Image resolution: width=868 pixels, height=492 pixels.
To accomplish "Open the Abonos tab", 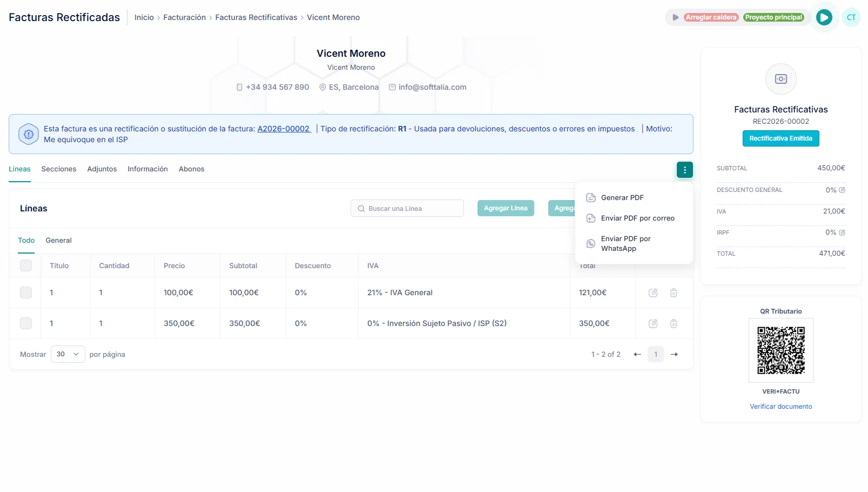I will pyautogui.click(x=191, y=169).
